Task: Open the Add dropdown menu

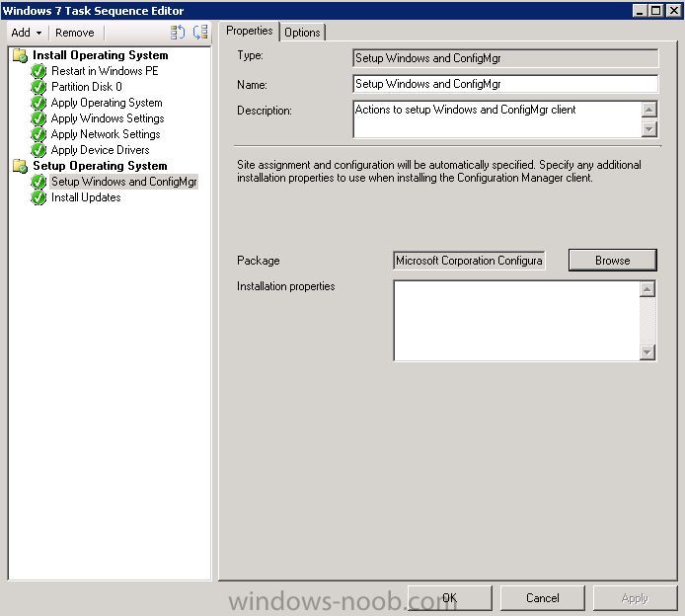Action: pos(27,33)
